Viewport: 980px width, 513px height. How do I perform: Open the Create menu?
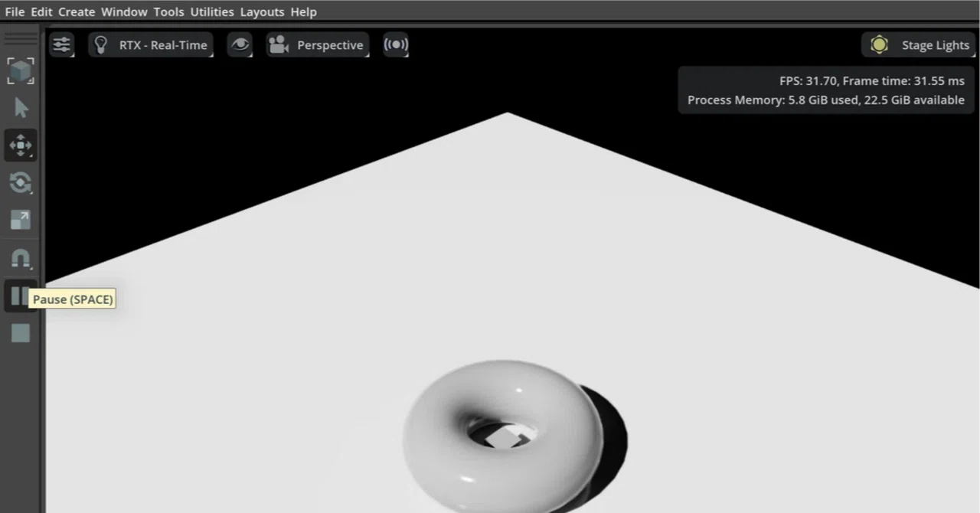(77, 11)
